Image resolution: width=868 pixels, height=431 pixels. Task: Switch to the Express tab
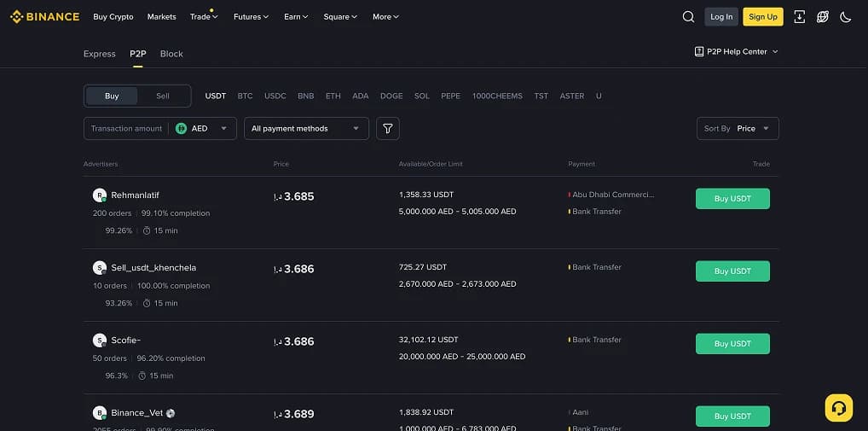(x=100, y=54)
